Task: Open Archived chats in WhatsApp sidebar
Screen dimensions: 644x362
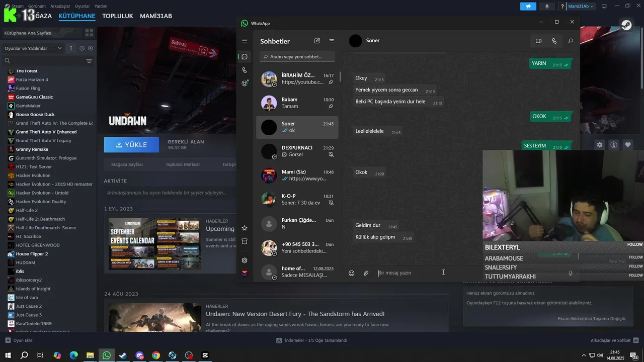Action: point(245,241)
